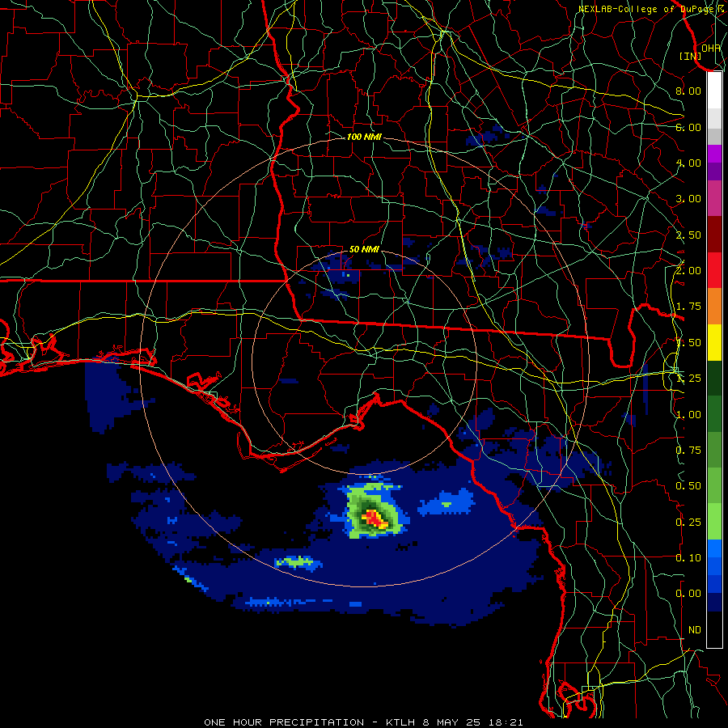
Task: Click the NEXLAB-College of DuPage credit
Action: coord(647,9)
